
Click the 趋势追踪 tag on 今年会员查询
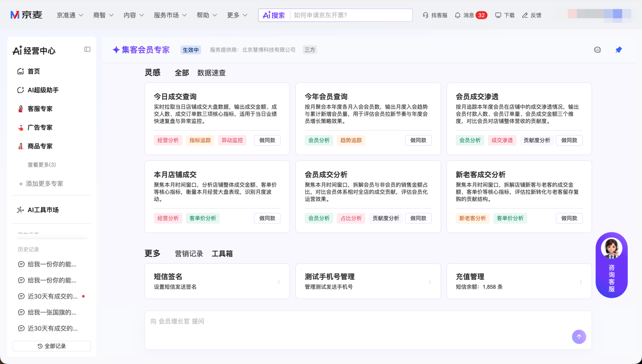pos(351,140)
